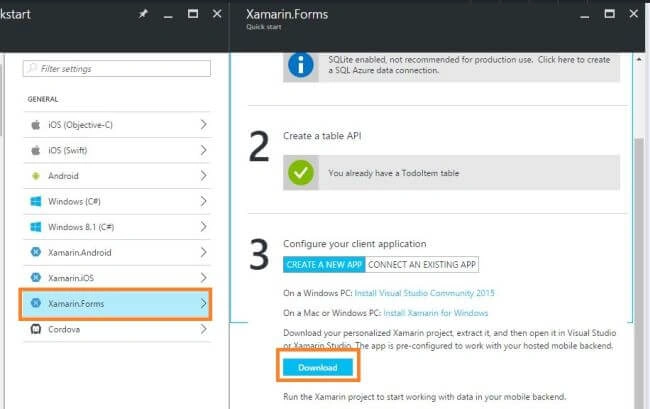
Task: Choose the Android quickstart entry
Action: [x=117, y=176]
